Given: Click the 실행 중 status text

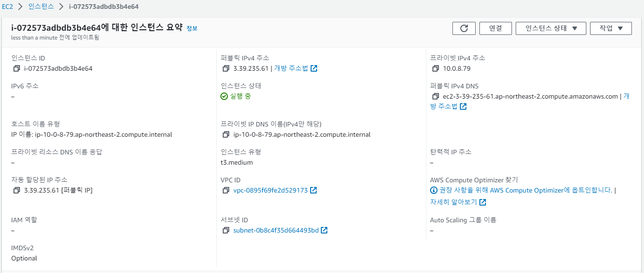Looking at the screenshot, I should [240, 96].
